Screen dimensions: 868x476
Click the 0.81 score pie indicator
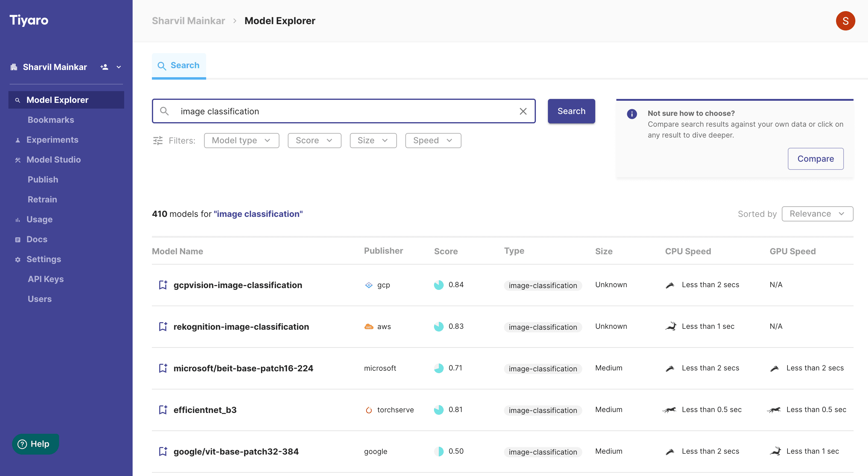(439, 410)
